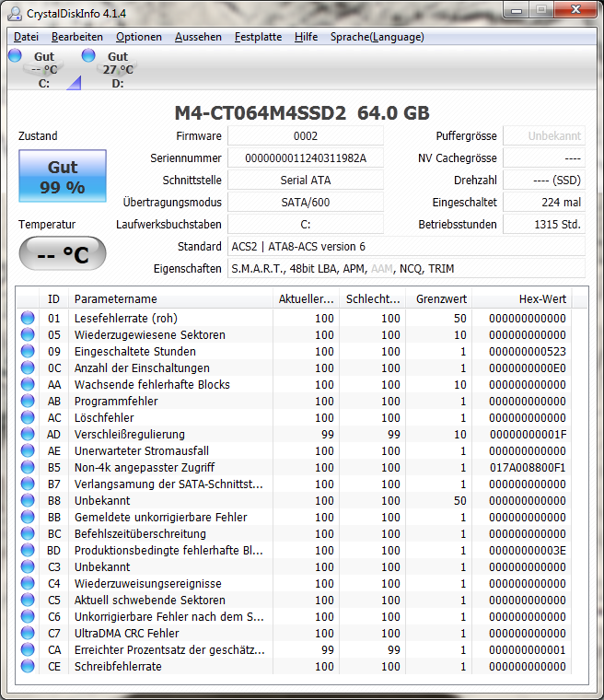This screenshot has width=604, height=700.
Task: Switch to drive D: showing 27 °C
Action: coord(118,69)
